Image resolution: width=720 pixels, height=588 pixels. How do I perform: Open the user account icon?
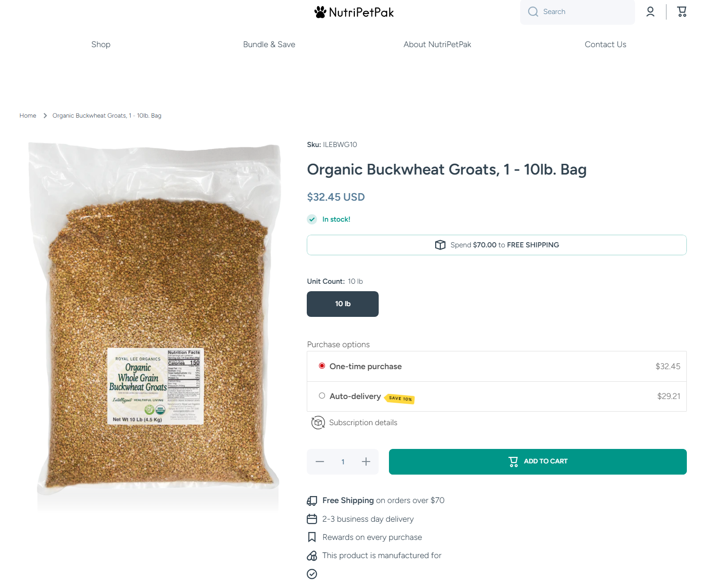(x=650, y=12)
